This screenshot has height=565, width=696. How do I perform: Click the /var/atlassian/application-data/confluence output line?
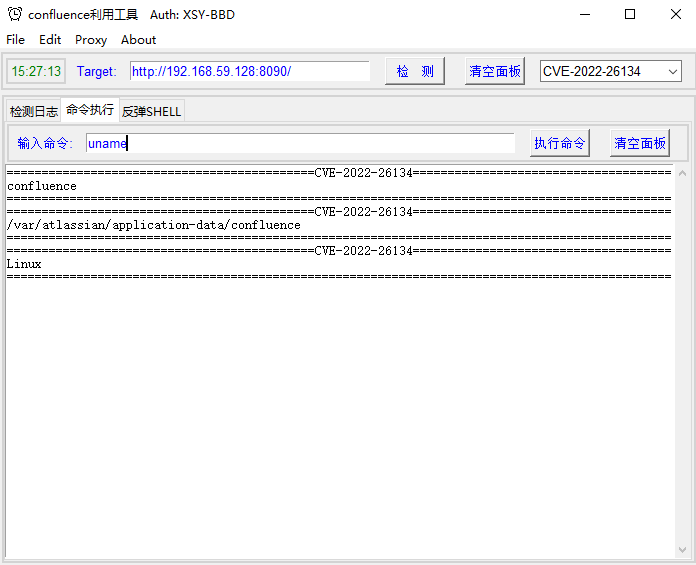(154, 225)
